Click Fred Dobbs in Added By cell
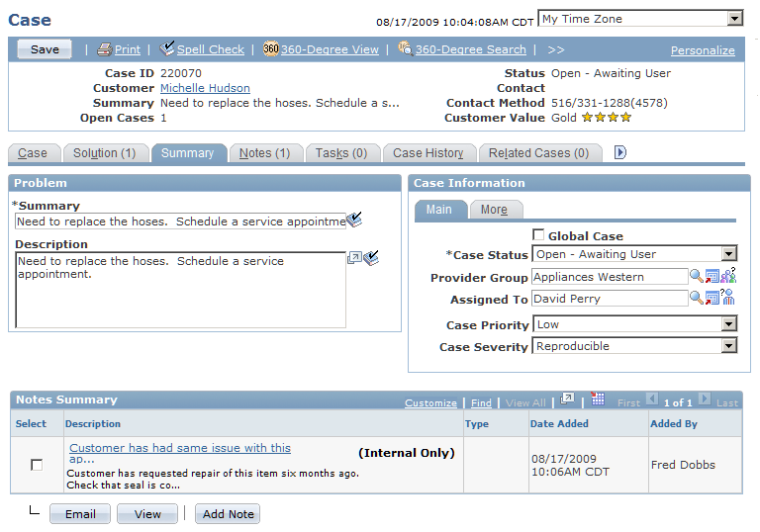Viewport: 760px width, 532px height. 683,465
